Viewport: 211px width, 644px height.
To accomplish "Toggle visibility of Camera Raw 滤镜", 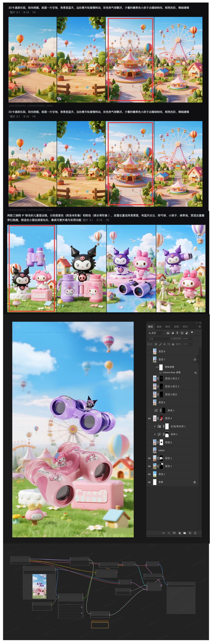I will click(160, 372).
